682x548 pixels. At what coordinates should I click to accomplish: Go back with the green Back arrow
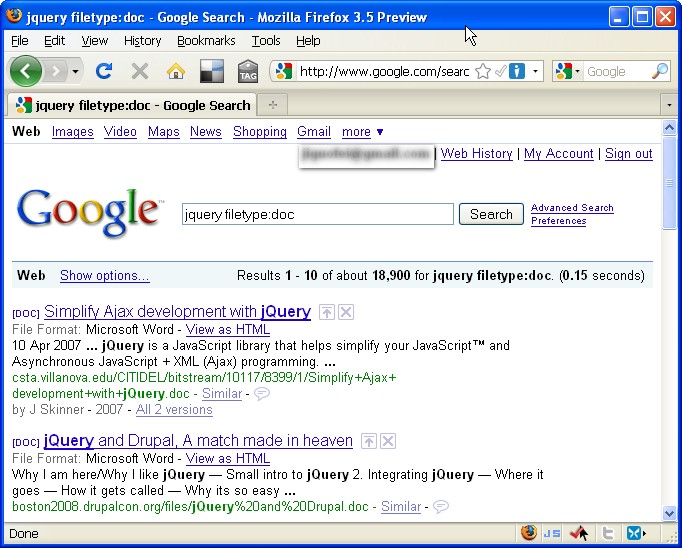coord(26,71)
